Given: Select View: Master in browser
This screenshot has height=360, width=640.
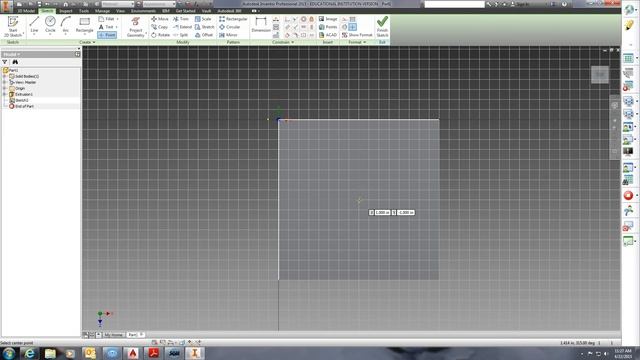Looking at the screenshot, I should pos(23,82).
